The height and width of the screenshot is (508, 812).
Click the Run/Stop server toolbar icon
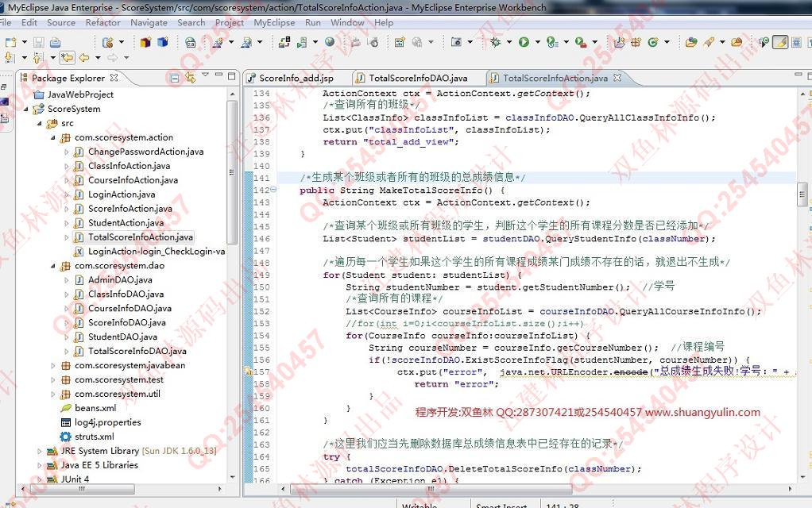[x=302, y=42]
